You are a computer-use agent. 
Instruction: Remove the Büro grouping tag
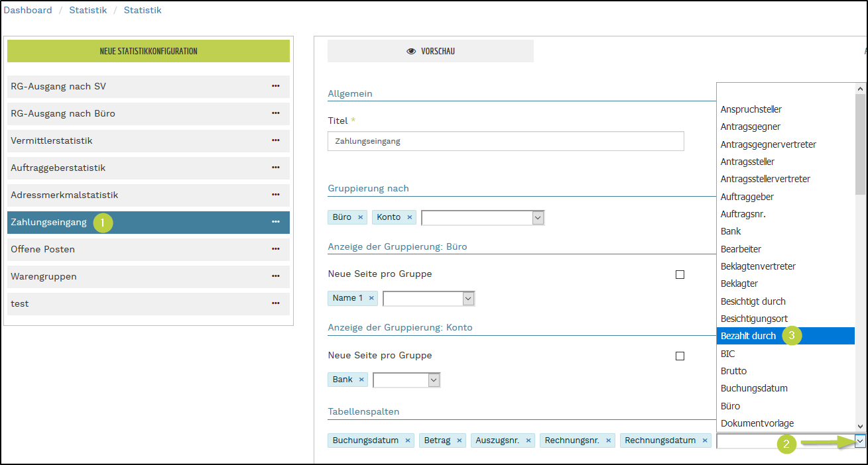(360, 217)
